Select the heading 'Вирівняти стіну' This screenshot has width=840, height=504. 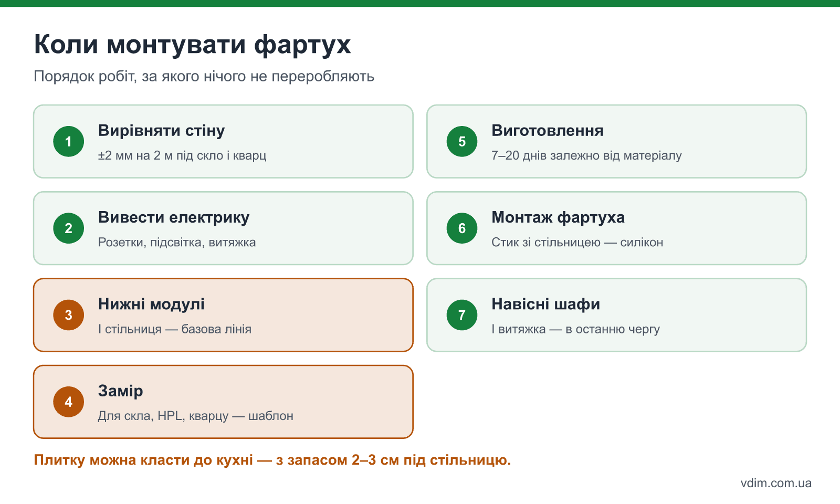click(161, 130)
